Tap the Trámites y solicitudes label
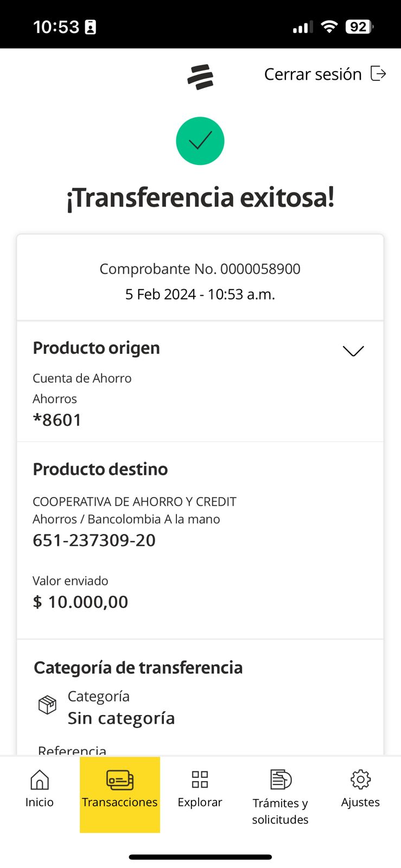 280,811
